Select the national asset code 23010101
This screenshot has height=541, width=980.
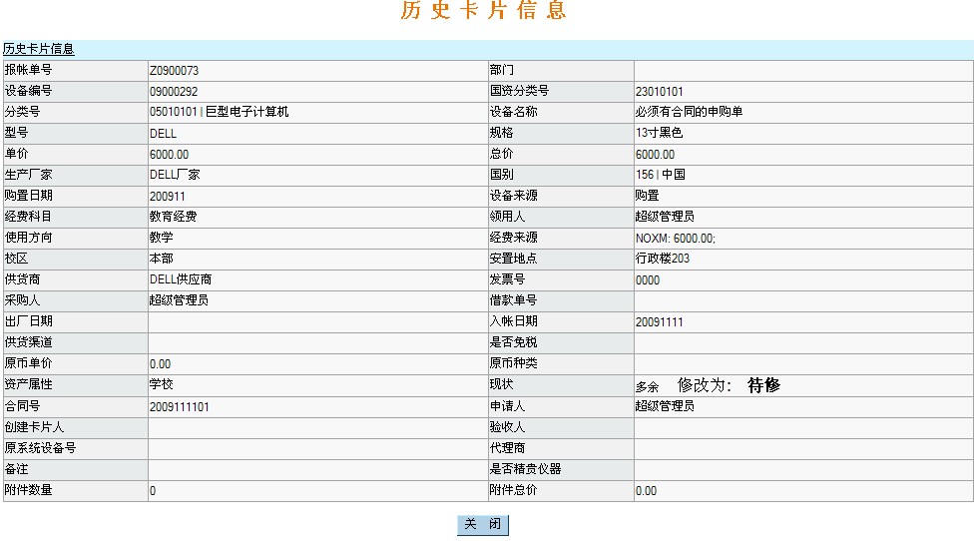tap(660, 92)
